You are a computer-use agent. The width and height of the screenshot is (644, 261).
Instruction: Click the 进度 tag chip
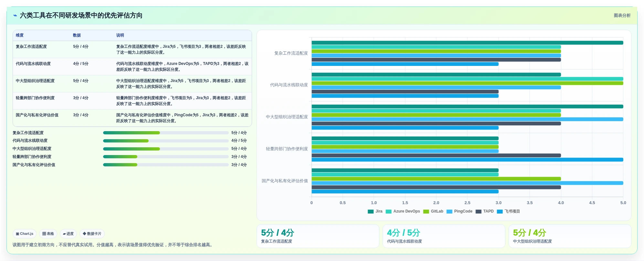(68, 234)
